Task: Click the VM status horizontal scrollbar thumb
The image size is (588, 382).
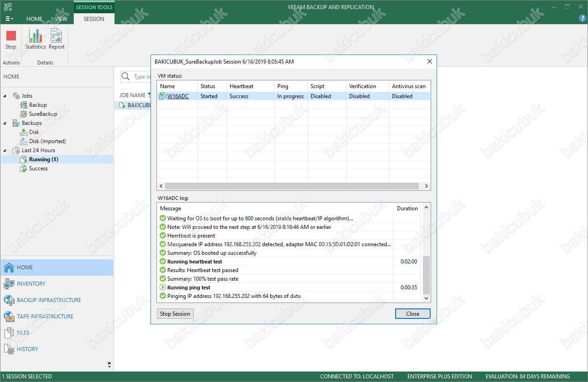Action: point(291,186)
